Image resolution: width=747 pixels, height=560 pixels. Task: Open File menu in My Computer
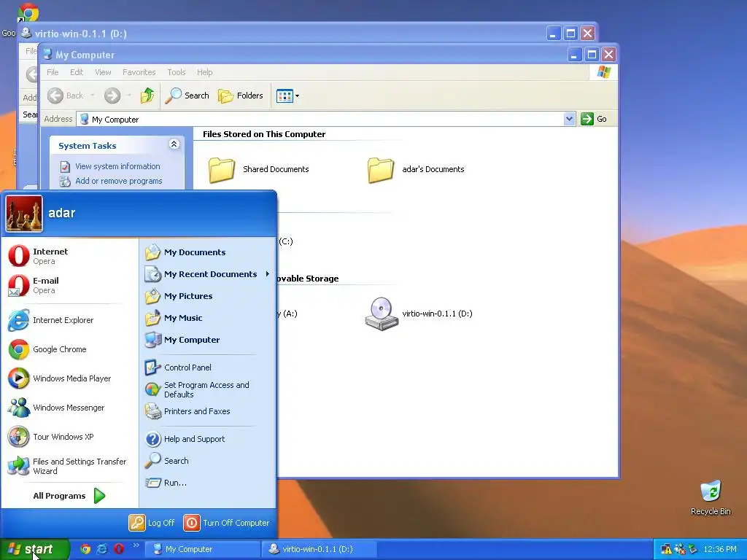(x=53, y=72)
